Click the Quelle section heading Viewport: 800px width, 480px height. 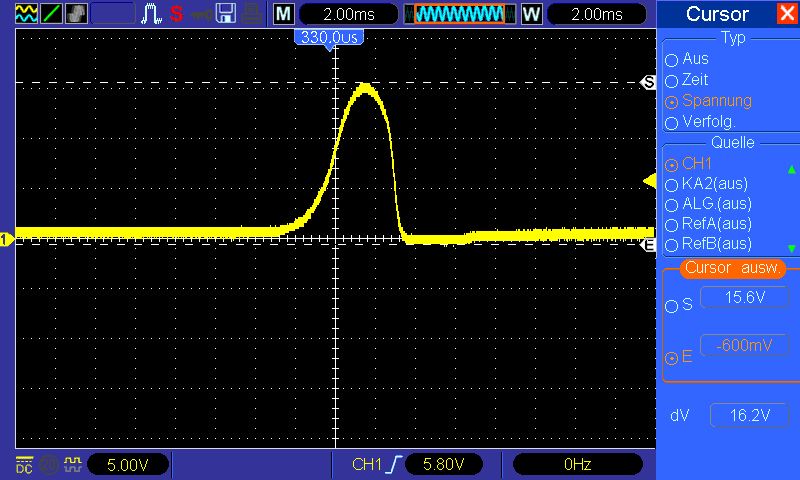[733, 142]
